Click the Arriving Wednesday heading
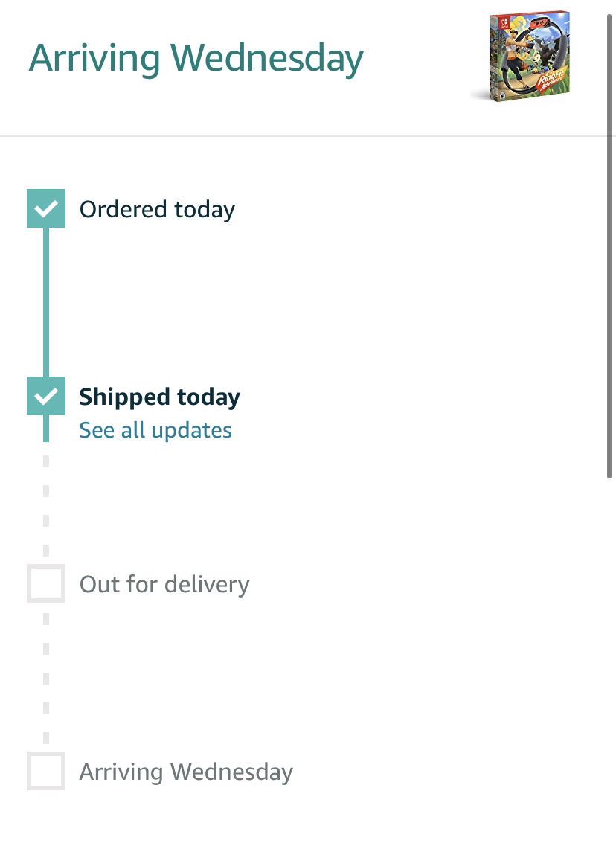616x858 pixels. 196,59
